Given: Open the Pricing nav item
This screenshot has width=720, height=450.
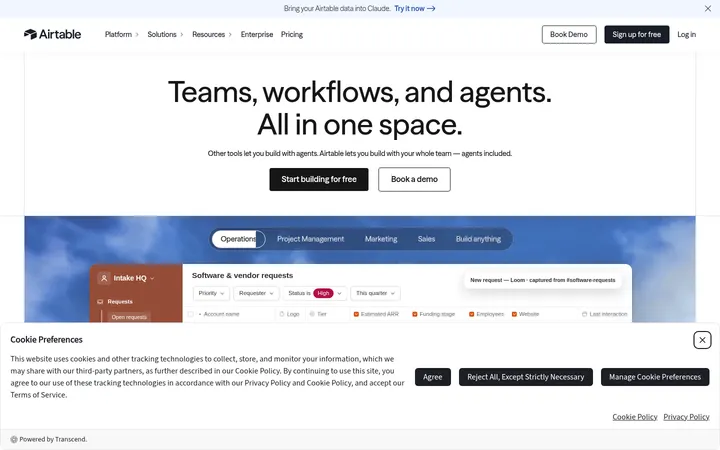Looking at the screenshot, I should point(292,34).
